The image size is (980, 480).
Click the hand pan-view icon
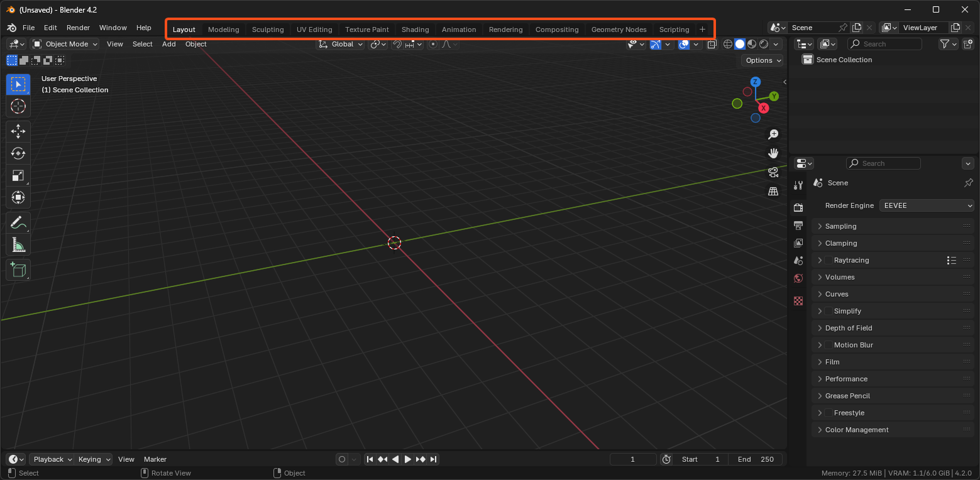(x=773, y=153)
